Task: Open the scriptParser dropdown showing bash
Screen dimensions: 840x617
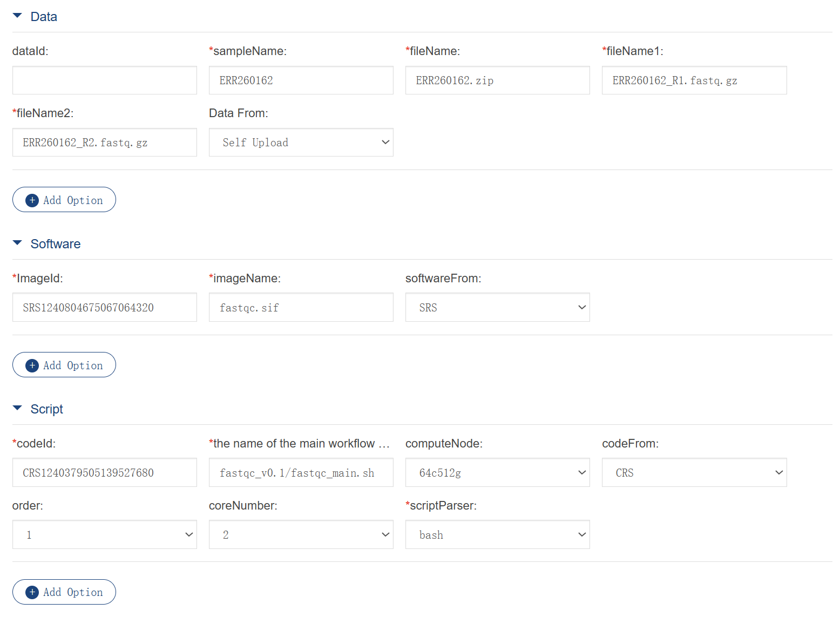Action: (498, 535)
